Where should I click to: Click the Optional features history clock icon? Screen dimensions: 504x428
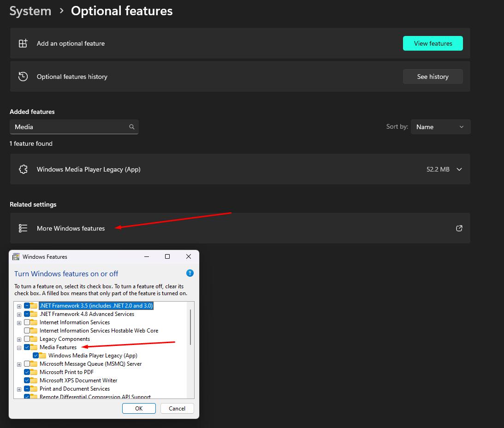click(23, 77)
